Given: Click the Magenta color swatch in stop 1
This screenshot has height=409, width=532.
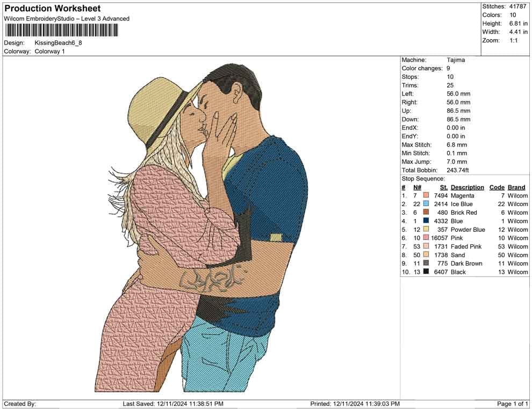Looking at the screenshot, I should pyautogui.click(x=426, y=195).
